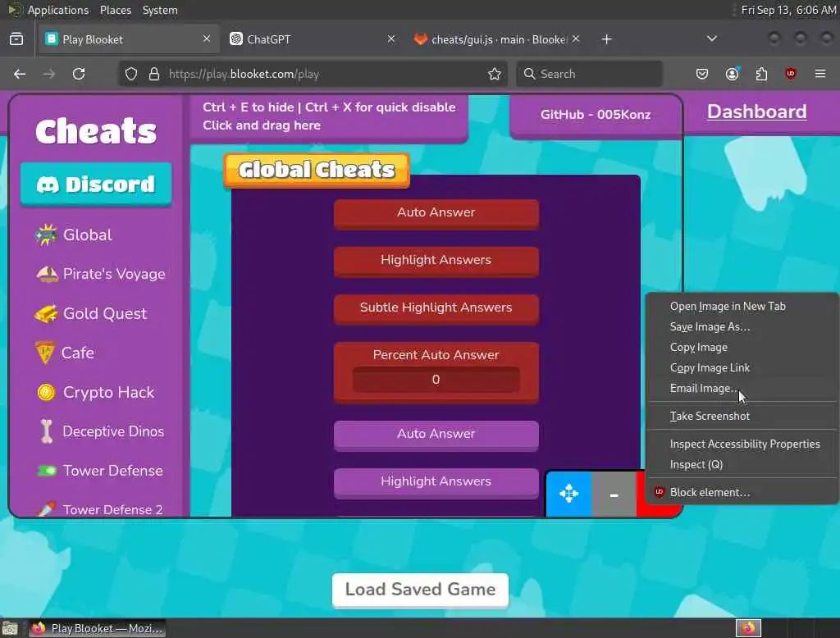Choose Take Screenshot from context menu
The width and height of the screenshot is (840, 638).
(x=742, y=416)
